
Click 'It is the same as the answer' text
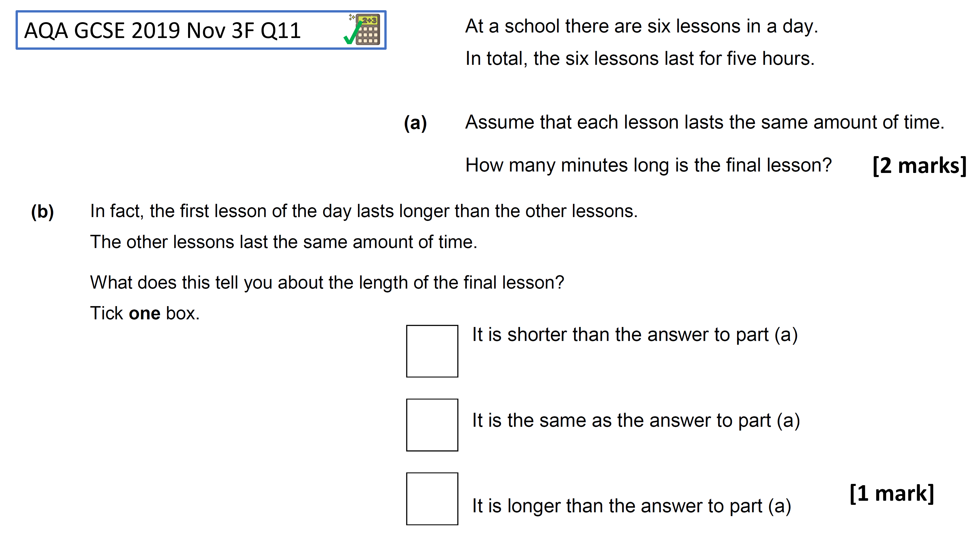click(x=636, y=421)
